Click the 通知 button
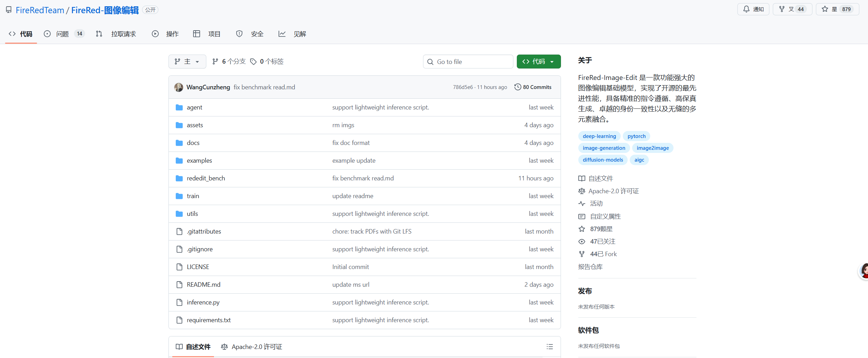The height and width of the screenshot is (358, 868). point(753,9)
